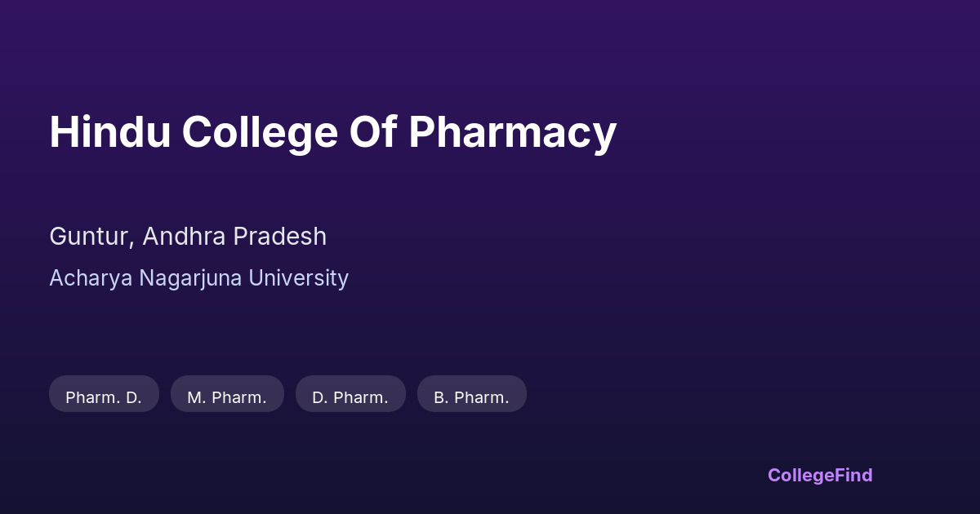The width and height of the screenshot is (980, 514).
Task: Click the Find part of CollegeFind logo
Action: [x=853, y=475]
